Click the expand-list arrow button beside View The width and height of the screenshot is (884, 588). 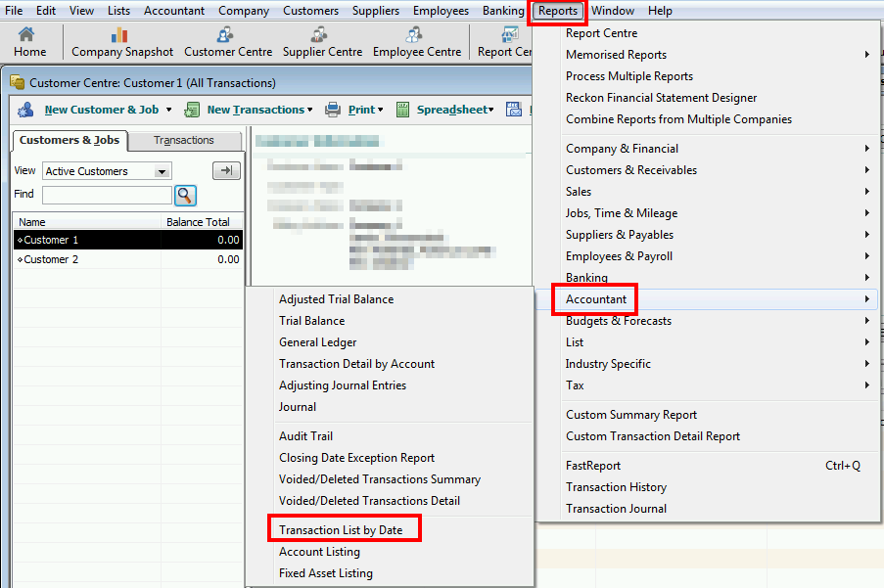226,170
